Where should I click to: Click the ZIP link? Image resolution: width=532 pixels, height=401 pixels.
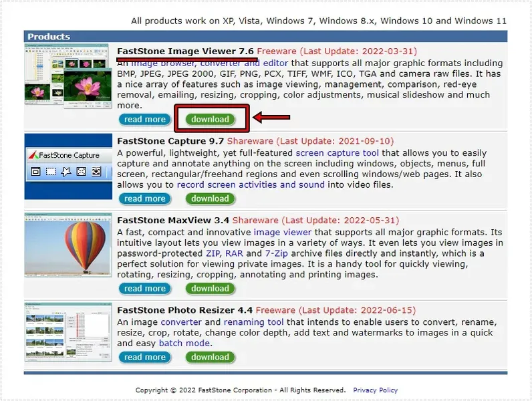point(213,254)
